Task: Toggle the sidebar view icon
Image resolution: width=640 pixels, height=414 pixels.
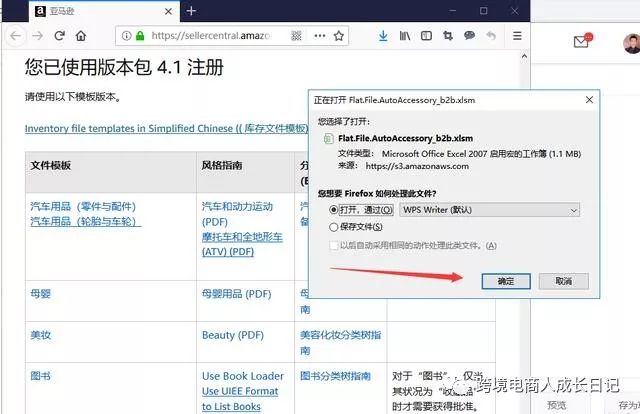Action: click(x=426, y=36)
